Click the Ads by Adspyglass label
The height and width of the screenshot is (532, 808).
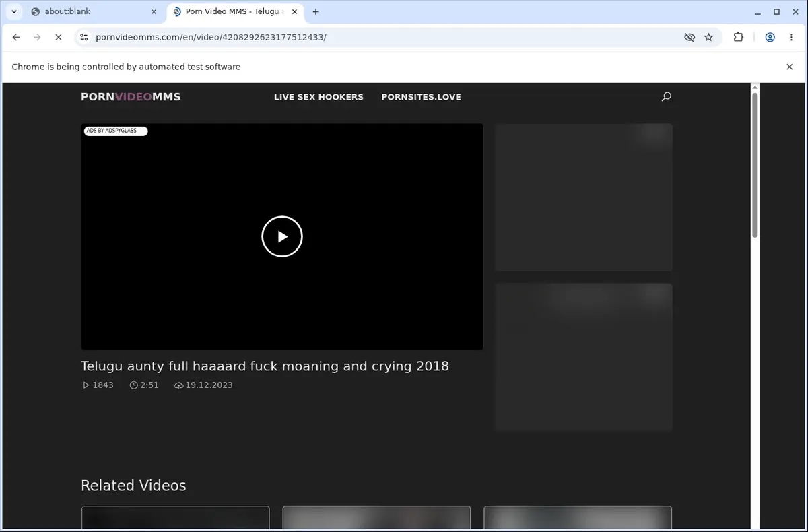tap(115, 131)
